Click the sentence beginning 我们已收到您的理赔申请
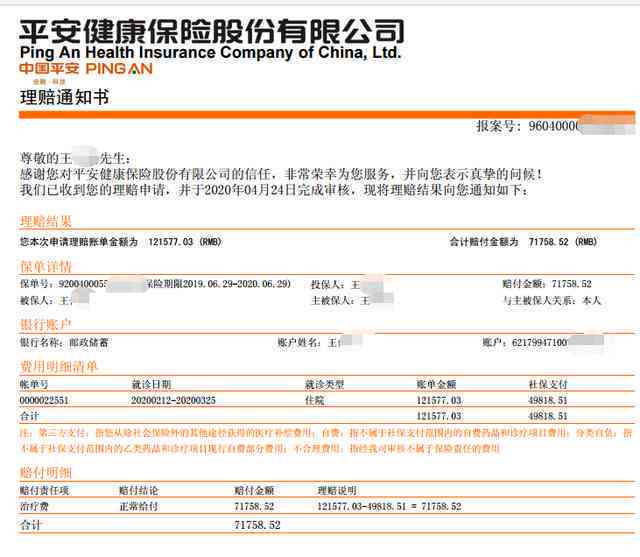Image resolution: width=640 pixels, height=557 pixels. 274,190
